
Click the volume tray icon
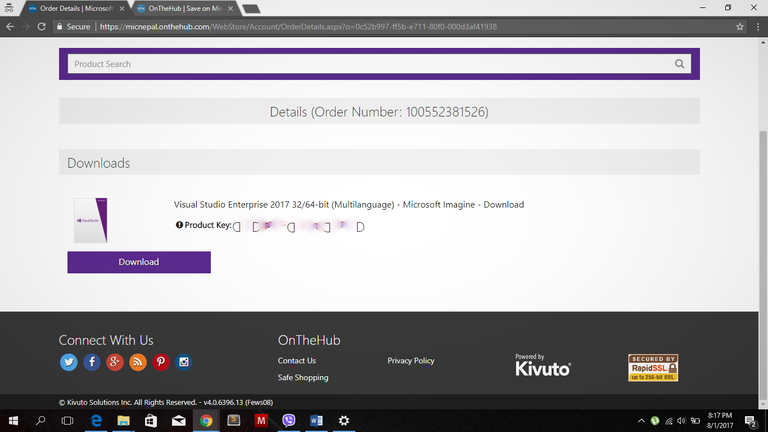click(681, 421)
